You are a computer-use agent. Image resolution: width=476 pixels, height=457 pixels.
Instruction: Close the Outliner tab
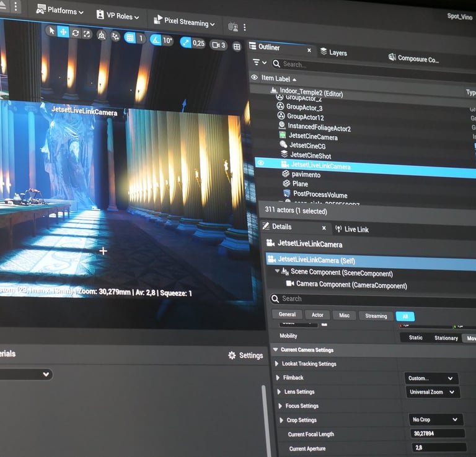[309, 50]
